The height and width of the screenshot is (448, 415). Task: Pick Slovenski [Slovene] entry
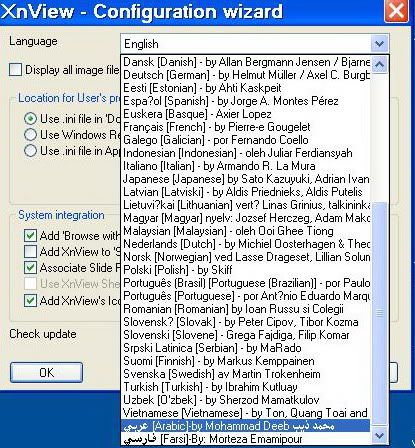(x=246, y=335)
